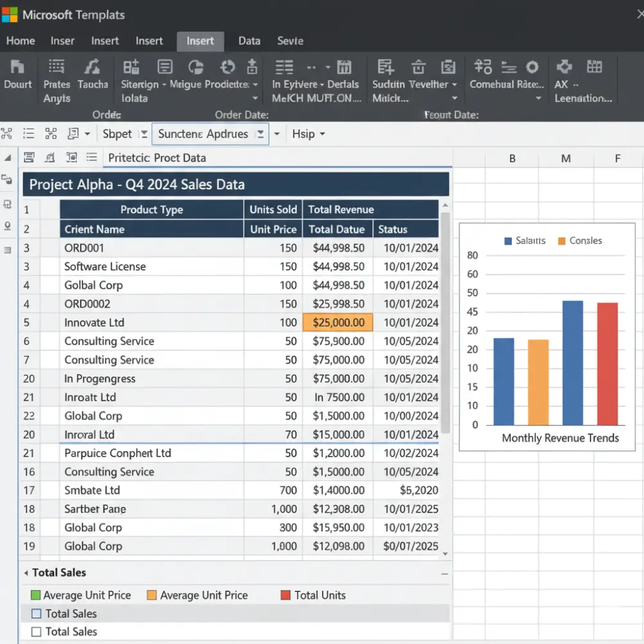Viewport: 644px width, 644px height.
Task: Check the second Total Sales checkbox
Action: [x=36, y=632]
